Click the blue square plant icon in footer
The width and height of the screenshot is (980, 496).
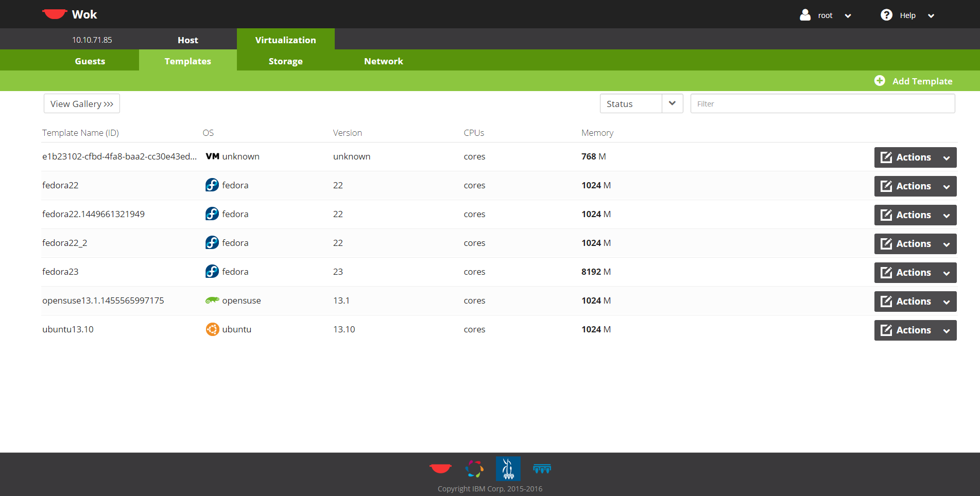click(508, 469)
